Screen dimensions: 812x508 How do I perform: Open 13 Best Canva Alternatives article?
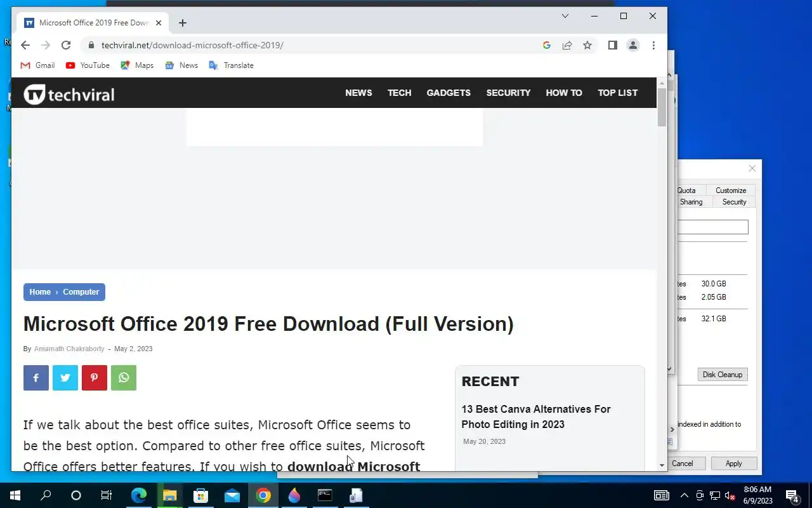[x=536, y=417]
